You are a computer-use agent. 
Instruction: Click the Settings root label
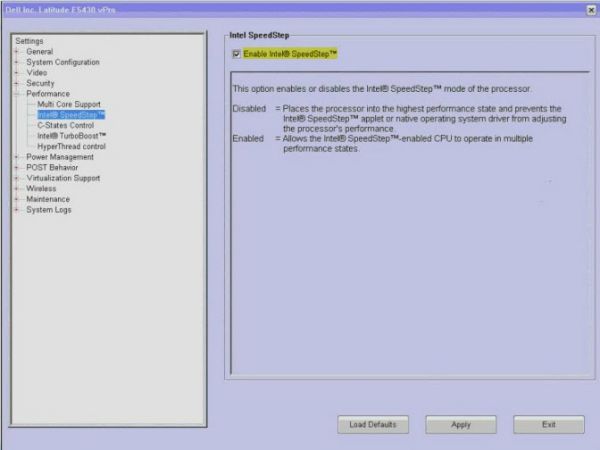(x=29, y=41)
